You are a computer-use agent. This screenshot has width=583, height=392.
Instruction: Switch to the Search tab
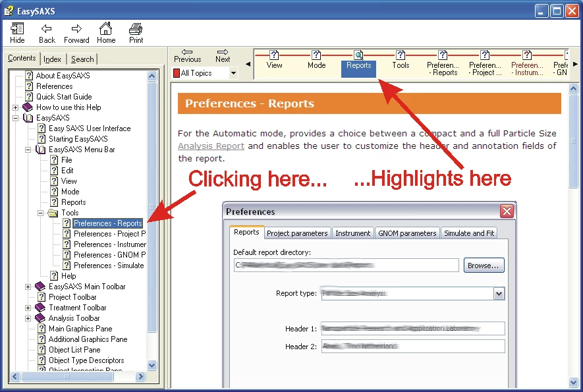click(x=82, y=59)
